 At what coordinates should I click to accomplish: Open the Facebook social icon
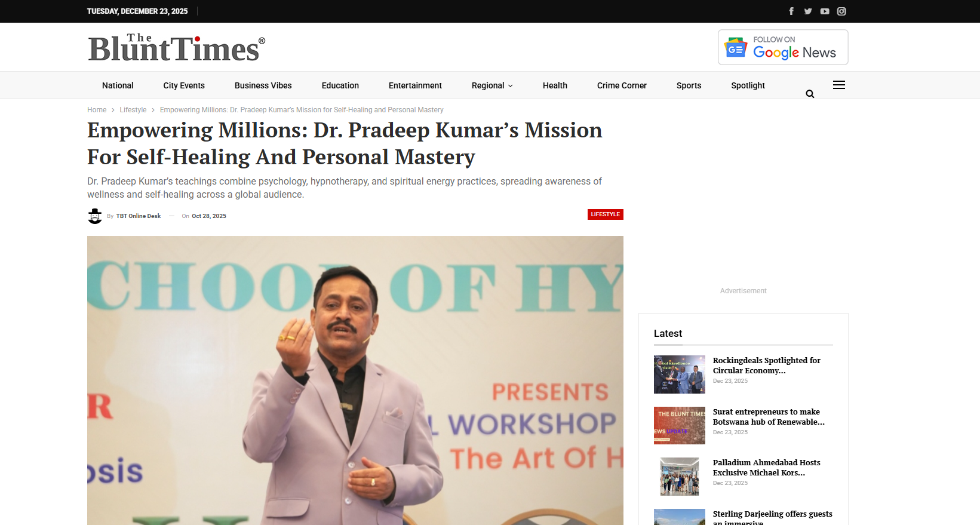point(791,11)
